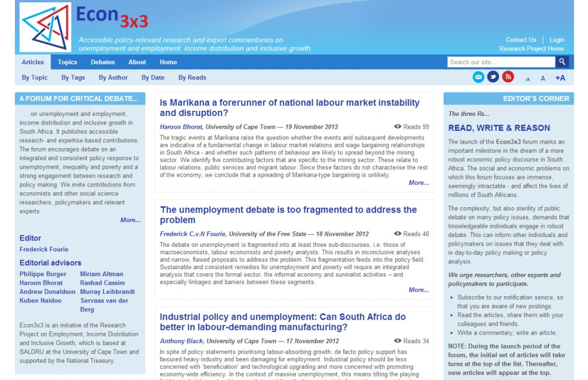The width and height of the screenshot is (588, 380).
Task: Open the Articles tab
Action: point(33,62)
